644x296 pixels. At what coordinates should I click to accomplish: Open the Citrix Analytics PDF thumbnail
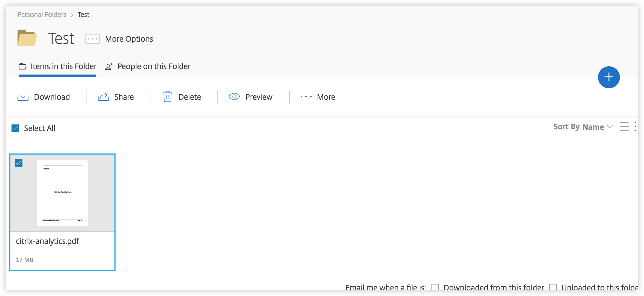pyautogui.click(x=62, y=193)
